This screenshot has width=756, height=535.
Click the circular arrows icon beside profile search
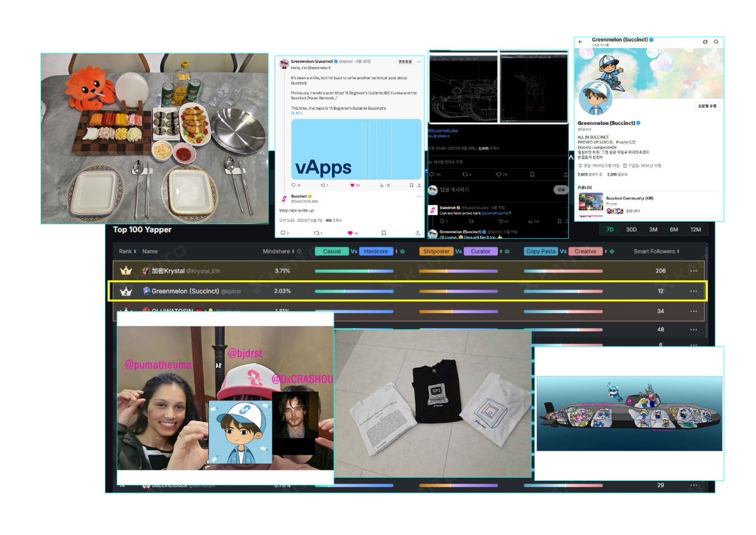click(705, 42)
